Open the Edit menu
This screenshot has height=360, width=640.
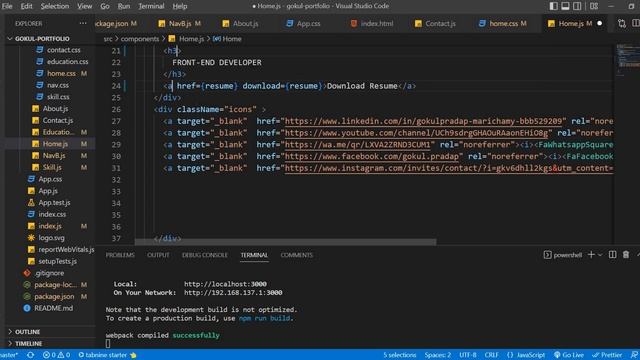(x=27, y=6)
